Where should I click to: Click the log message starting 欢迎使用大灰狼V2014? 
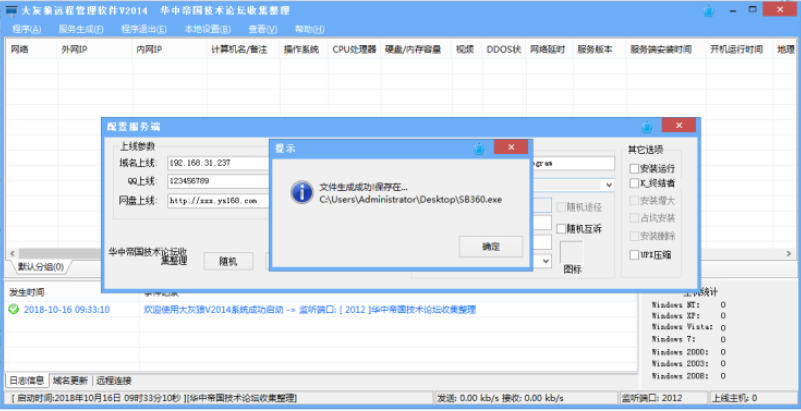(x=310, y=310)
